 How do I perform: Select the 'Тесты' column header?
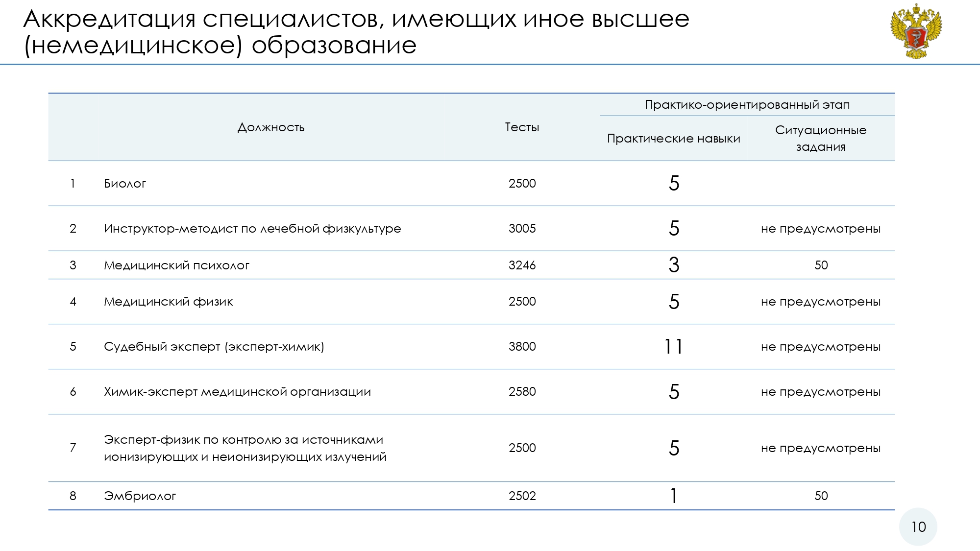click(522, 127)
